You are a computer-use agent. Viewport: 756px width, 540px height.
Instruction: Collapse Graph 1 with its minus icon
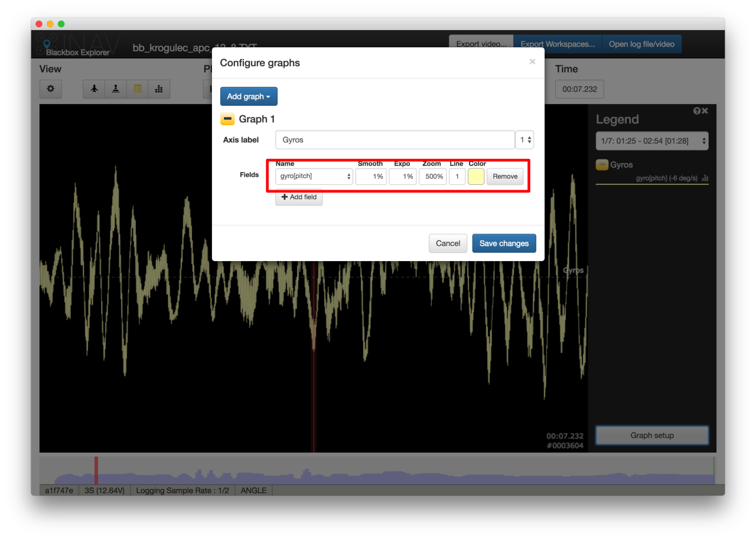(x=227, y=119)
